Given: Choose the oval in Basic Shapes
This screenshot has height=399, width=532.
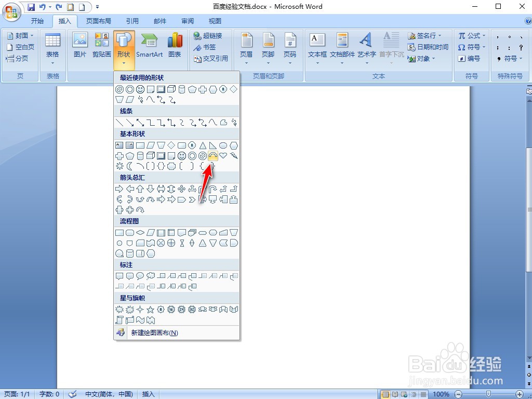Looking at the screenshot, I should (223, 145).
